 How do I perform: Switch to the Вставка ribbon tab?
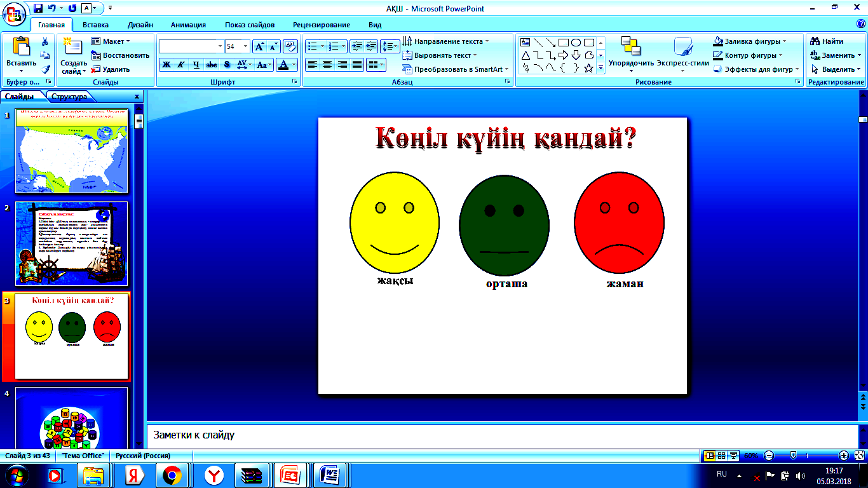[x=95, y=25]
